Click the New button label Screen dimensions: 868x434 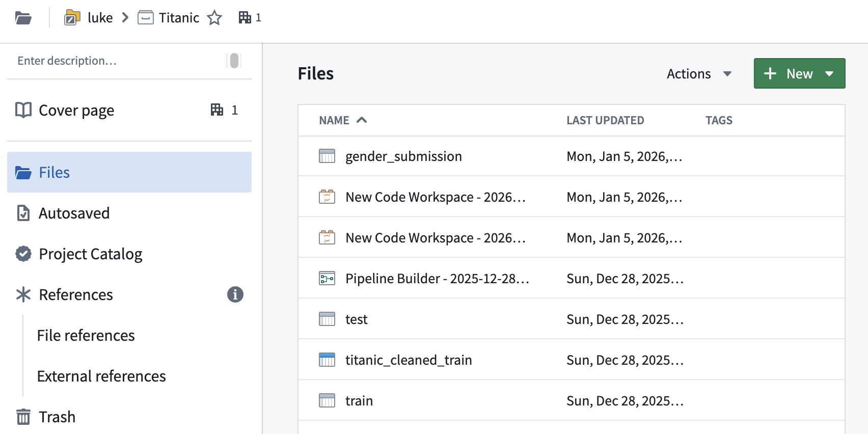[799, 74]
